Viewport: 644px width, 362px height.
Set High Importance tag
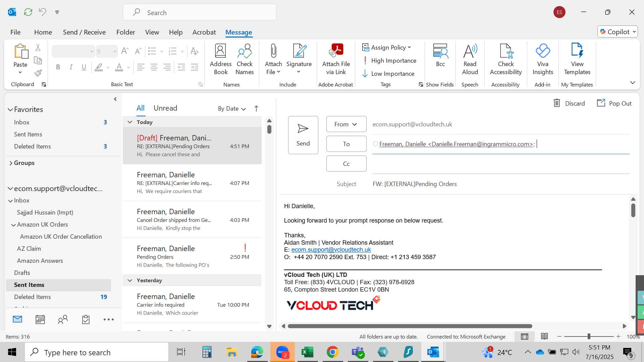(x=389, y=61)
